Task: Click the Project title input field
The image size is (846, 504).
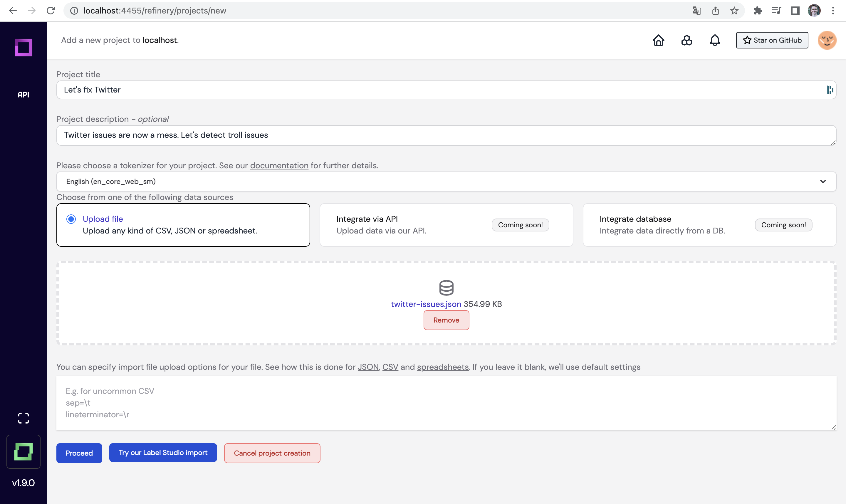Action: coord(442,90)
